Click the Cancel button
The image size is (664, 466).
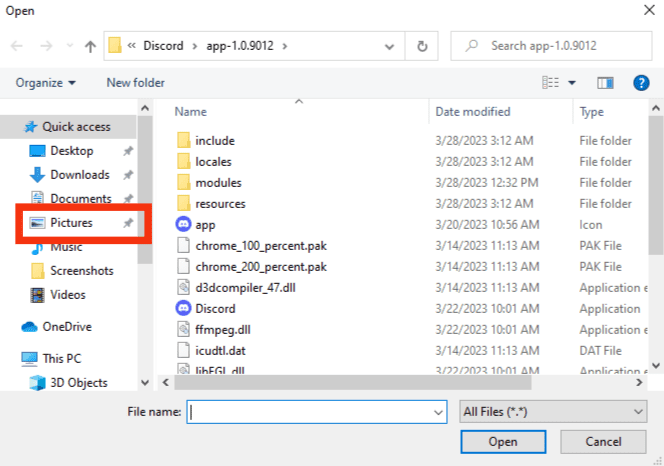[x=603, y=442]
